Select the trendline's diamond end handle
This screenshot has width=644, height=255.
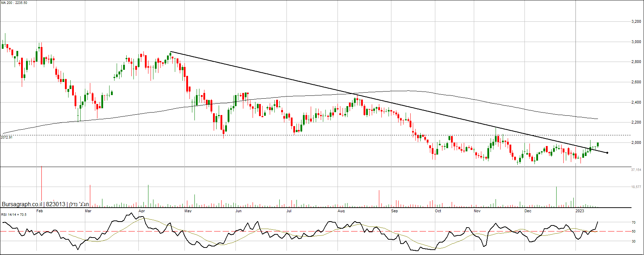[607, 153]
